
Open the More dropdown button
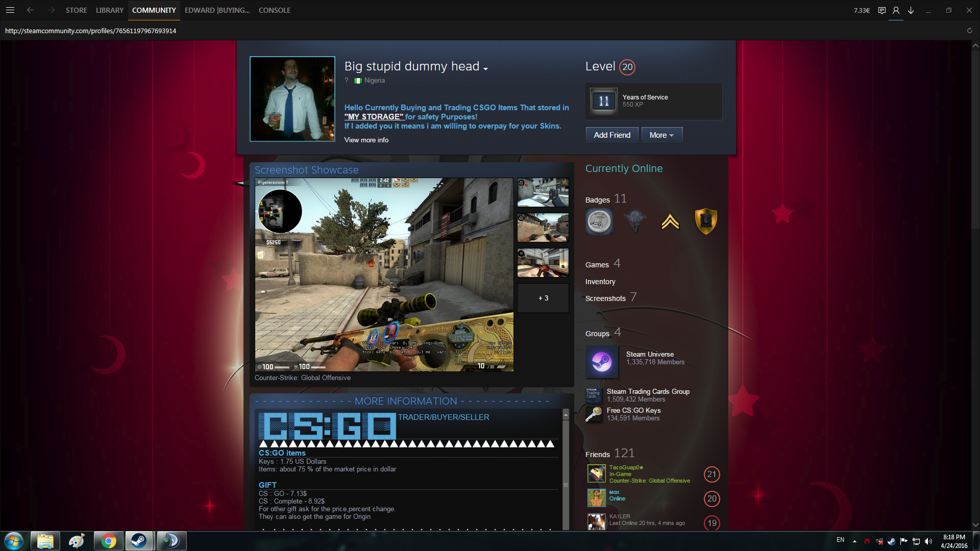(661, 135)
